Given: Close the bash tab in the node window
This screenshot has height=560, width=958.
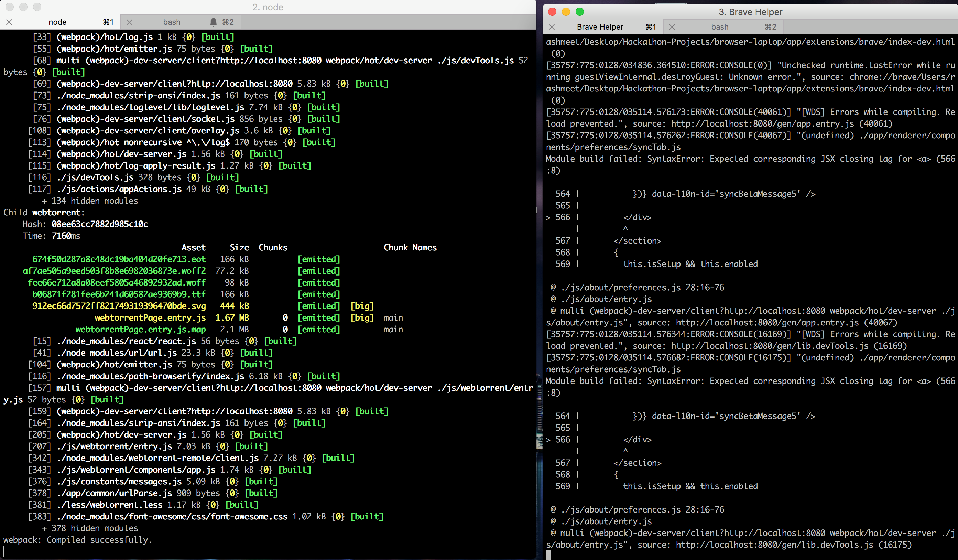Looking at the screenshot, I should pyautogui.click(x=130, y=22).
